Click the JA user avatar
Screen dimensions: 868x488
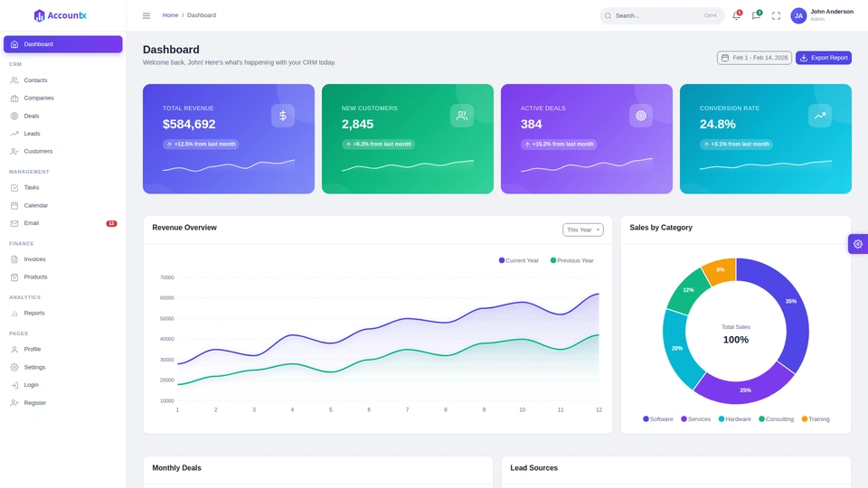pyautogui.click(x=798, y=16)
